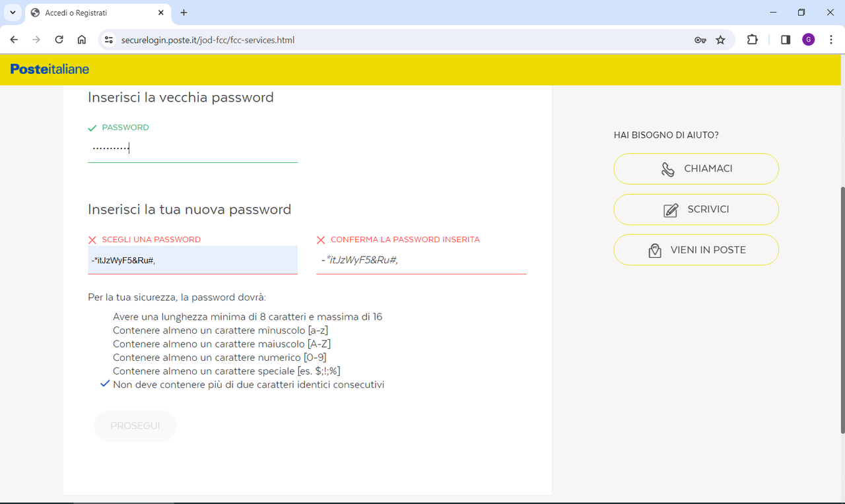Image resolution: width=845 pixels, height=504 pixels.
Task: Click the Posteitaliane logo
Action: [50, 69]
